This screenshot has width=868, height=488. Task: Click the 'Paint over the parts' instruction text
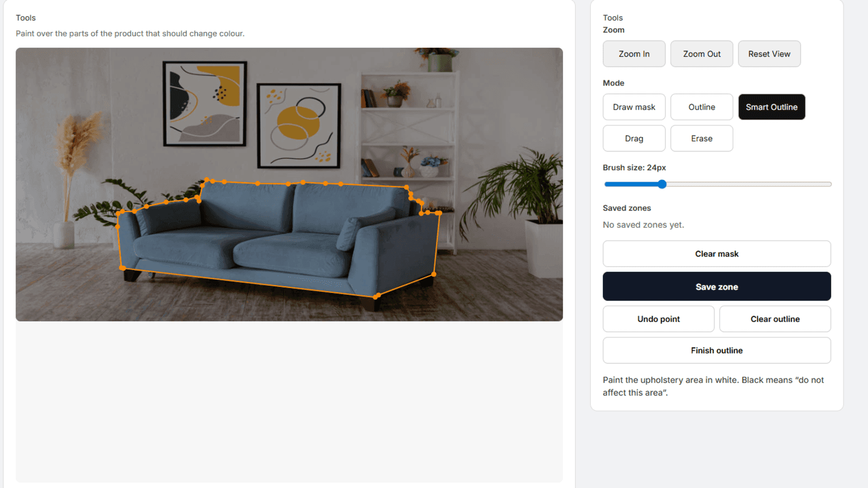point(130,34)
